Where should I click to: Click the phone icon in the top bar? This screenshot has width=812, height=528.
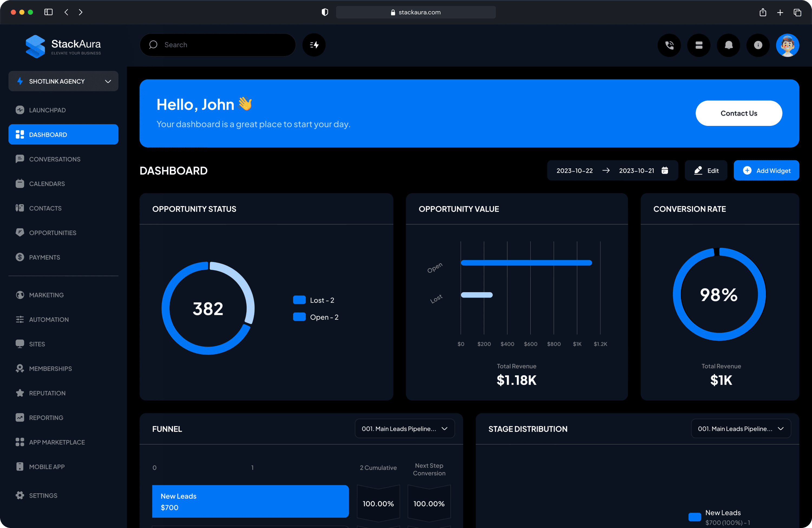pos(669,45)
